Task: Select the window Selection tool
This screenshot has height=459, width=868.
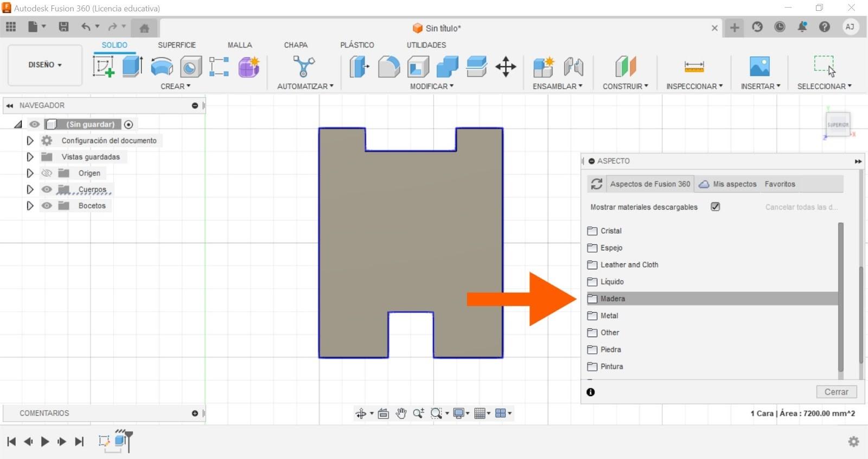Action: point(825,66)
